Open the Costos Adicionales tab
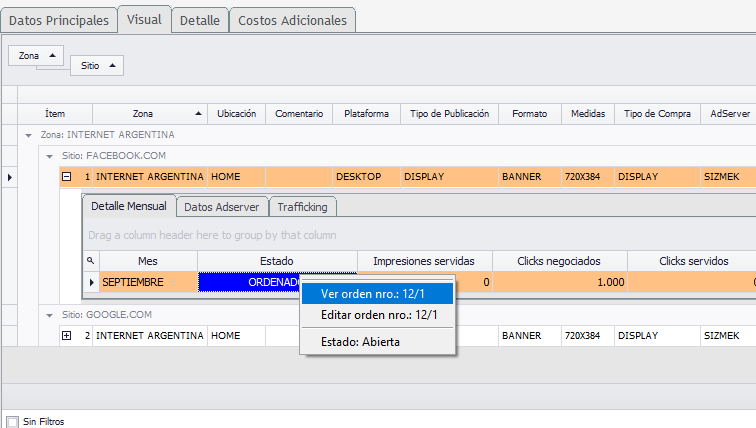756x428 pixels. (292, 20)
